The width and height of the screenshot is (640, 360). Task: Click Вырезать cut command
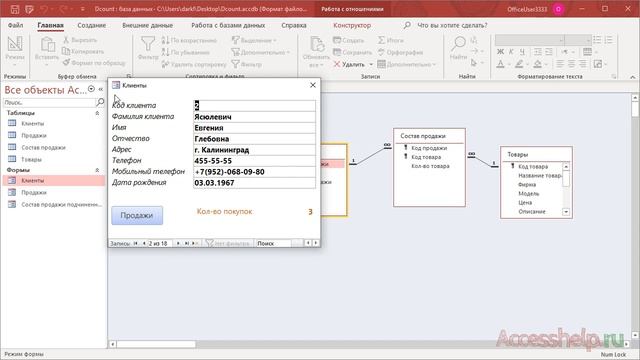(x=80, y=40)
